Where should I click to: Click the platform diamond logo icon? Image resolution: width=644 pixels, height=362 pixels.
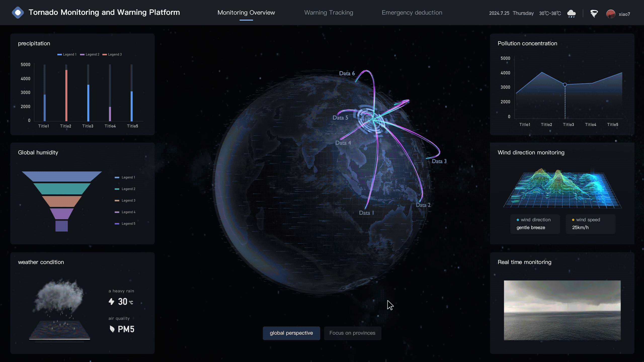pos(18,13)
